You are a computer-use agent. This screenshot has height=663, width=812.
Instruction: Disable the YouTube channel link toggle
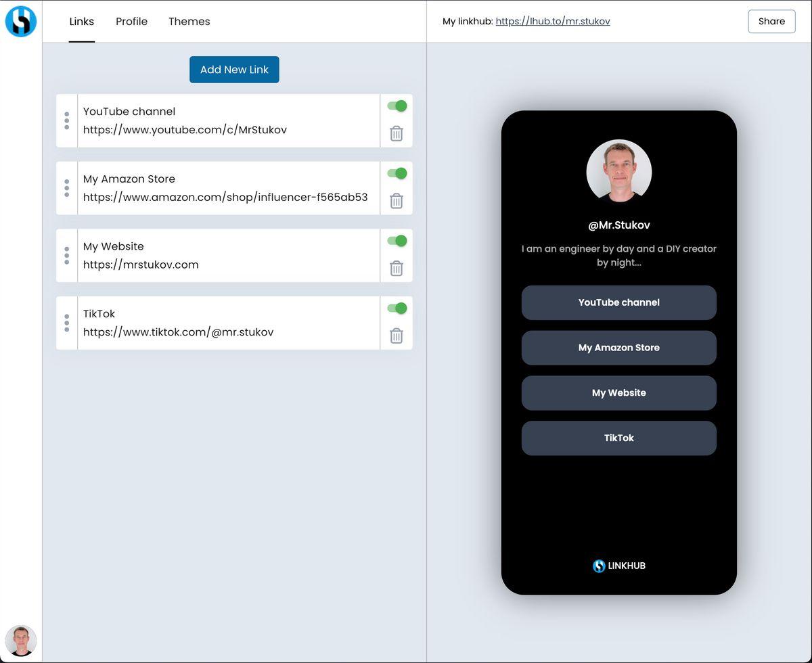[397, 106]
